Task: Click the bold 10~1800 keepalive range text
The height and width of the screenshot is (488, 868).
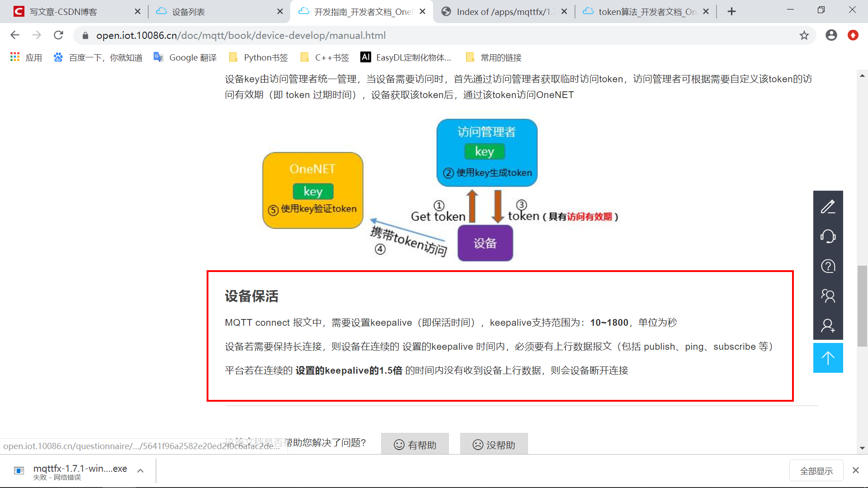Action: point(609,323)
